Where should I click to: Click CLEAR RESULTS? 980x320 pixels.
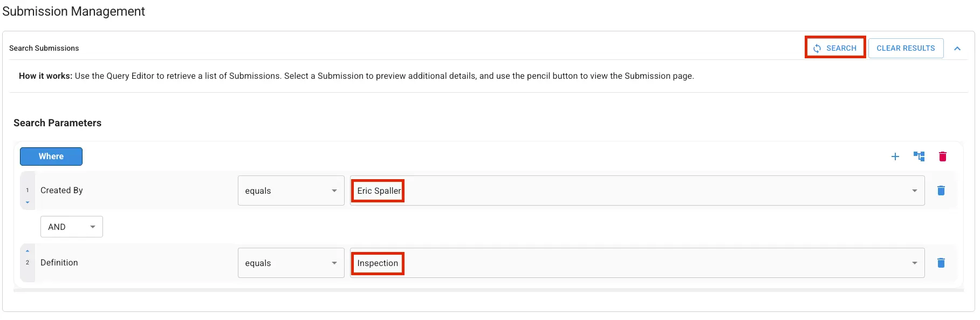906,48
